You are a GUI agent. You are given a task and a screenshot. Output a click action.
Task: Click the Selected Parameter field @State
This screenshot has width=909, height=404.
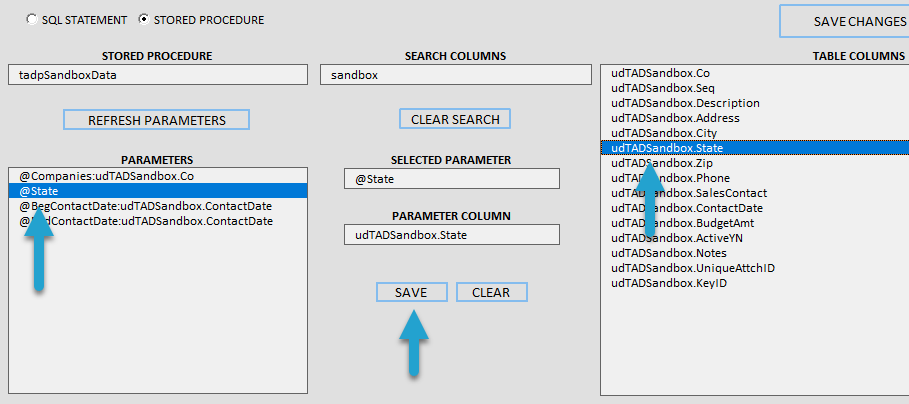point(452,179)
